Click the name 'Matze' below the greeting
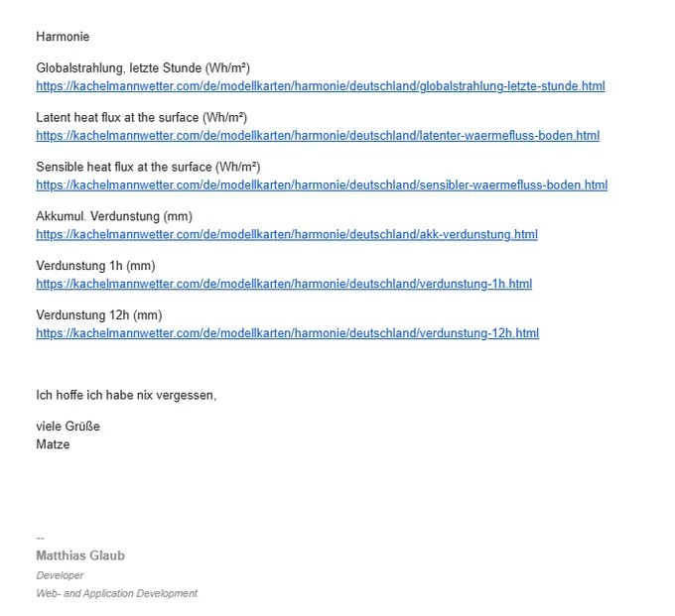 [53, 444]
